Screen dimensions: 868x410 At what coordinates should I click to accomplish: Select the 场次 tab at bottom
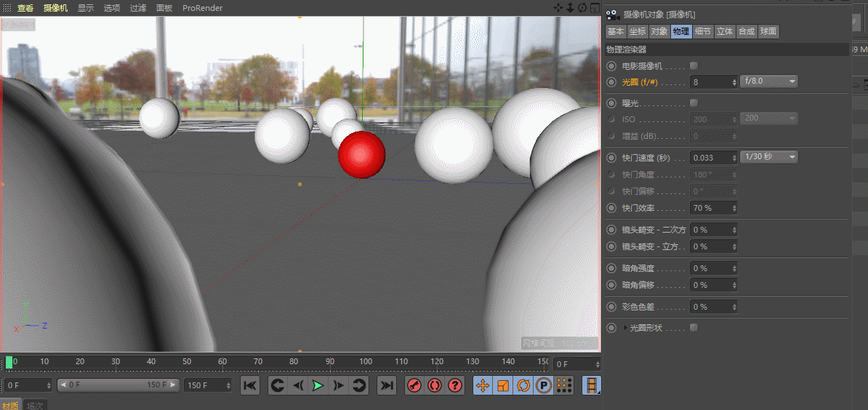pyautogui.click(x=35, y=405)
